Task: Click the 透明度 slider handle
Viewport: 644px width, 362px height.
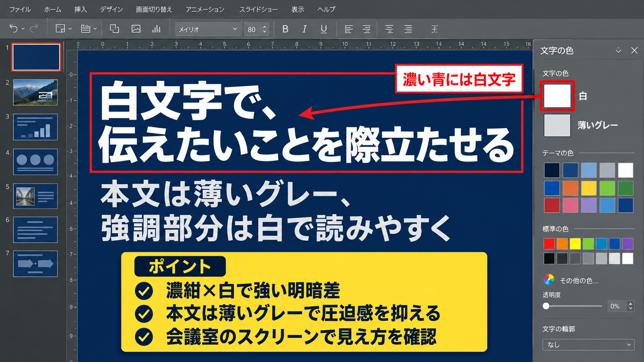Action: point(546,306)
